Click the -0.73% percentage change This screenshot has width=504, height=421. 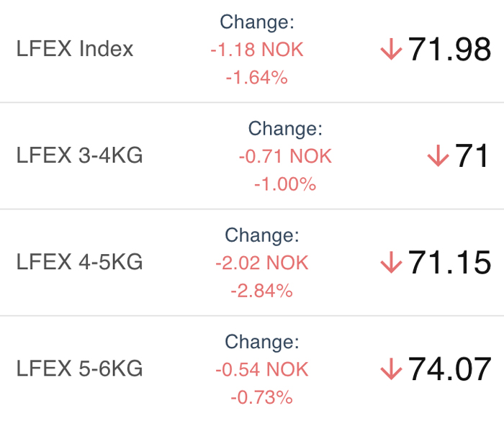point(262,397)
